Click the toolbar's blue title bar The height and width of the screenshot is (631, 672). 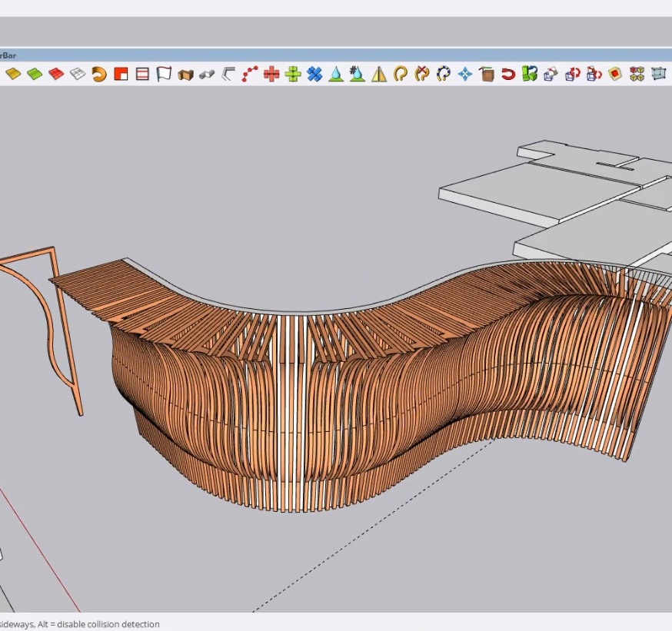308,55
